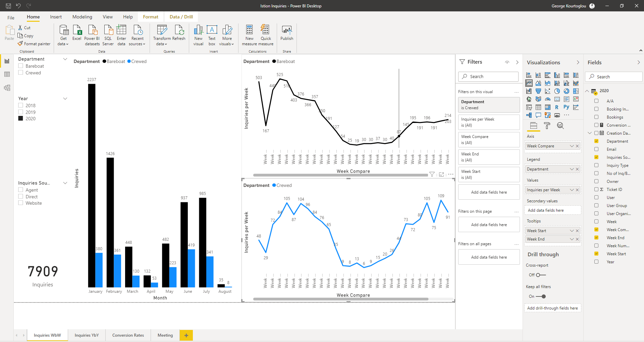The height and width of the screenshot is (342, 644).
Task: Collapse the Fields pane chevron
Action: pyautogui.click(x=639, y=62)
